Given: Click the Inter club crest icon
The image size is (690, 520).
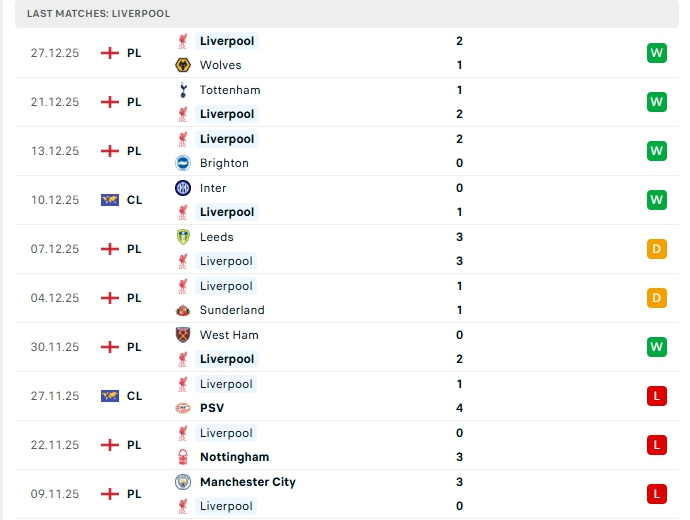Looking at the screenshot, I should pos(183,188).
